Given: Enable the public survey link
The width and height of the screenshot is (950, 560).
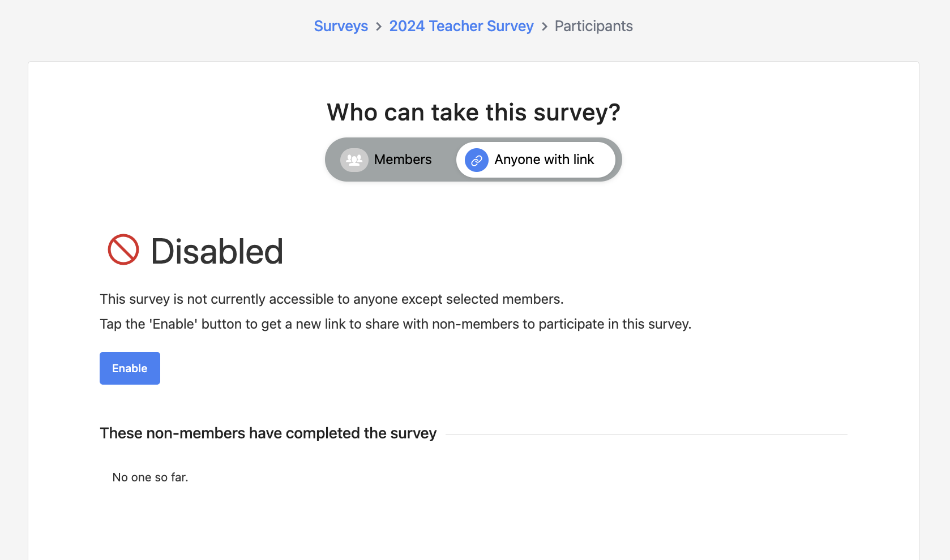Looking at the screenshot, I should click(130, 368).
